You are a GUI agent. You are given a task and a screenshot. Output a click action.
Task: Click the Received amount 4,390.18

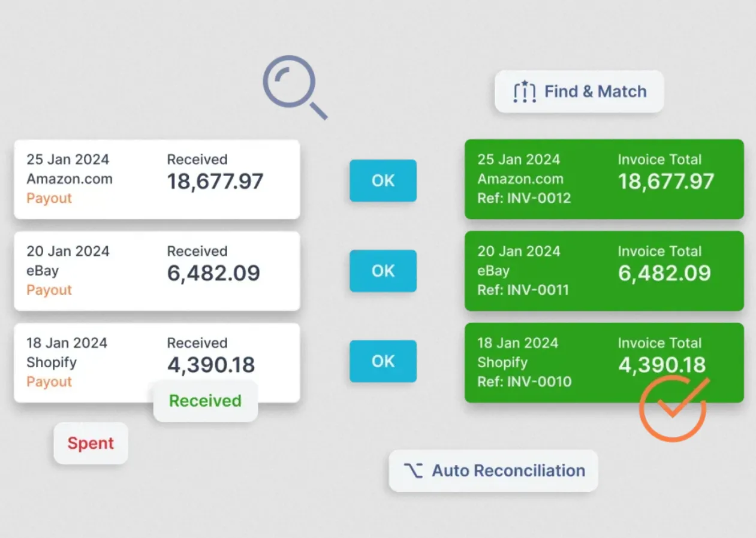click(x=211, y=365)
